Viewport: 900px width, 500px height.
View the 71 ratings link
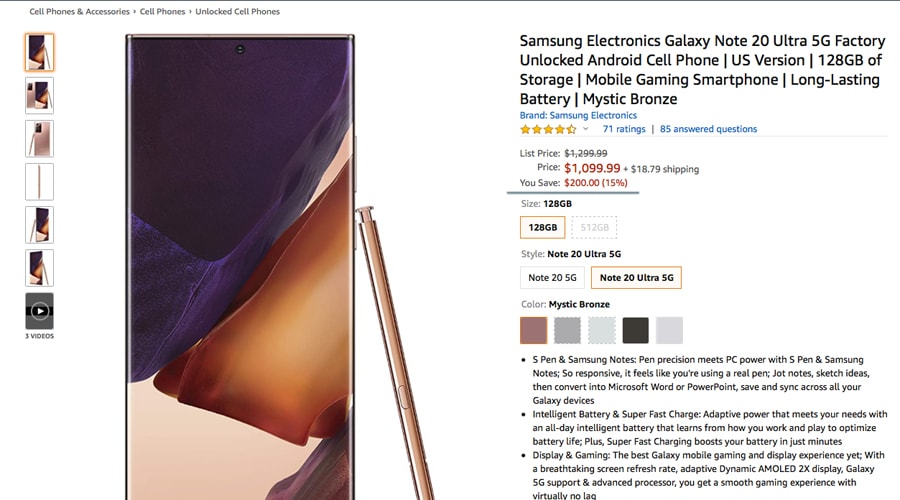click(x=624, y=129)
